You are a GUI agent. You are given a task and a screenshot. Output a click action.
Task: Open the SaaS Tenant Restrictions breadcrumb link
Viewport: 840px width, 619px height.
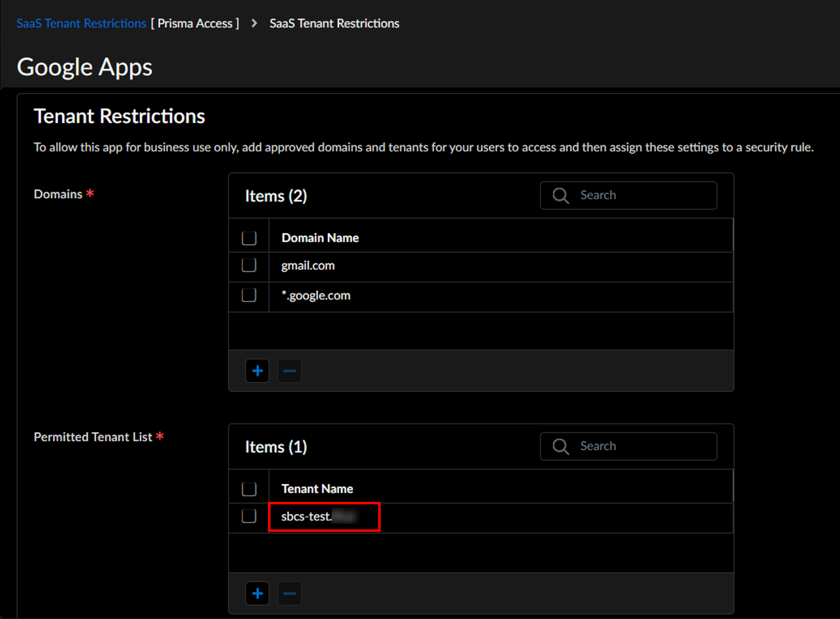[x=81, y=23]
